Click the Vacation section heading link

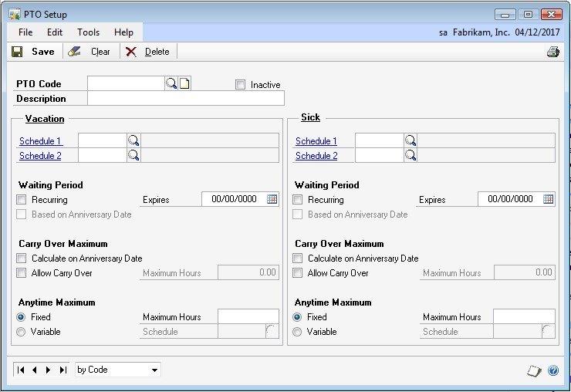tap(45, 119)
